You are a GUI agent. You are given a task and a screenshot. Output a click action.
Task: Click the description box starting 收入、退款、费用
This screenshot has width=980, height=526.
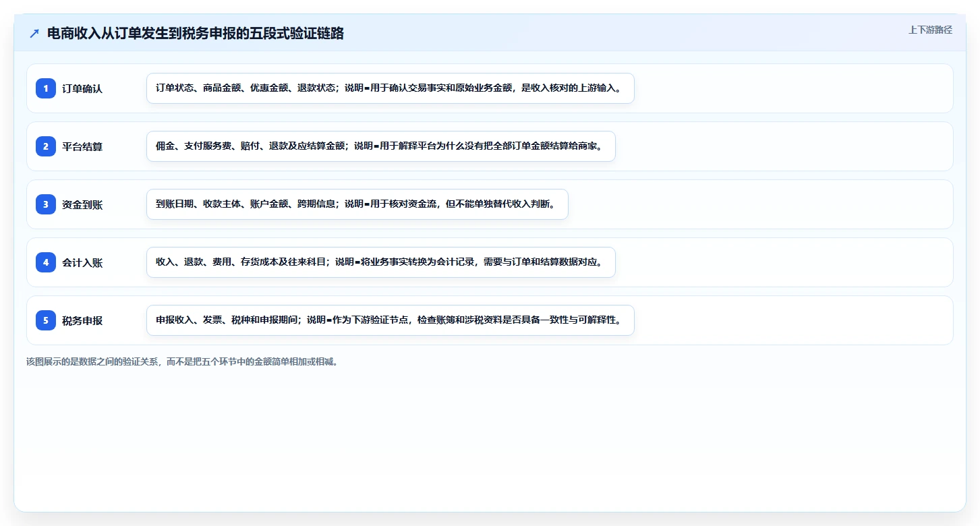[381, 262]
